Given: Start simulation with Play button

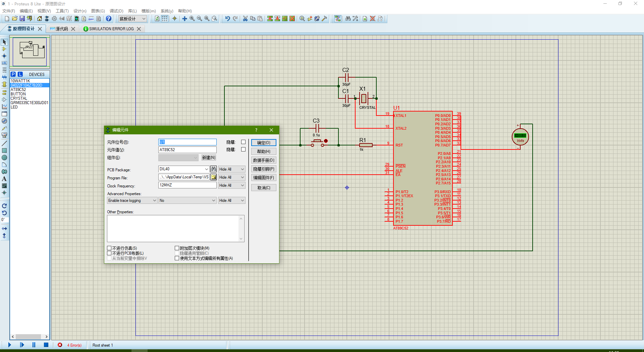Looking at the screenshot, I should (9, 345).
